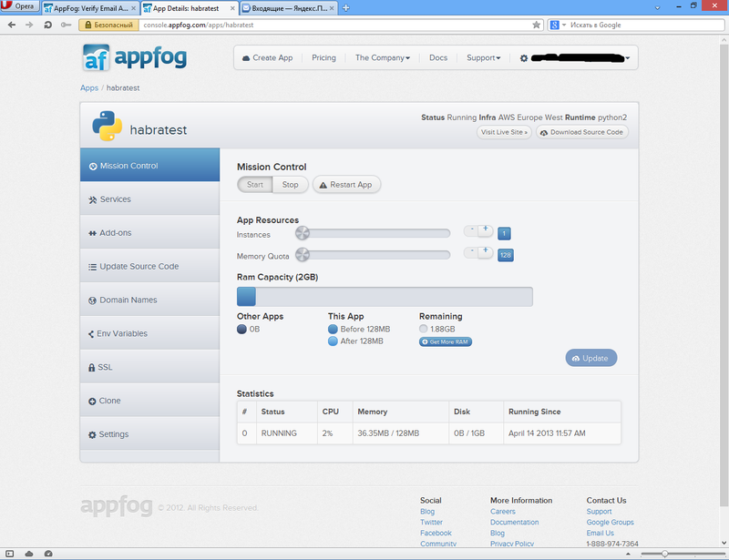
Task: Click the Ram Capacity usage bar
Action: (385, 297)
